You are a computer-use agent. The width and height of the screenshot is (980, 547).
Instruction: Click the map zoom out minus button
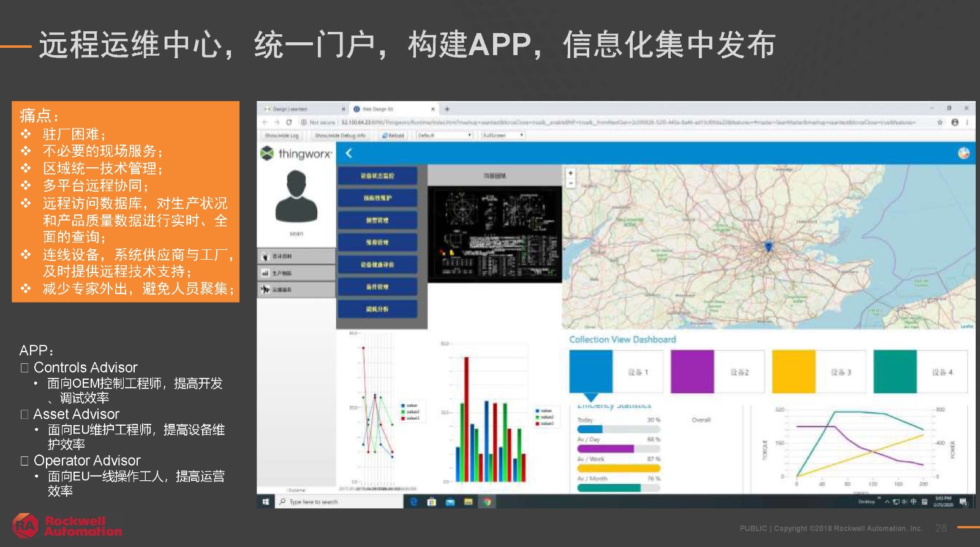point(571,183)
